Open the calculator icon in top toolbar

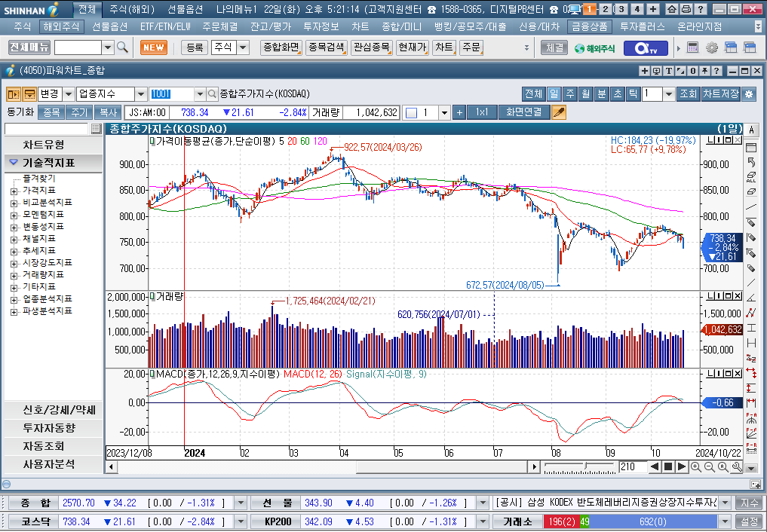pos(692,47)
